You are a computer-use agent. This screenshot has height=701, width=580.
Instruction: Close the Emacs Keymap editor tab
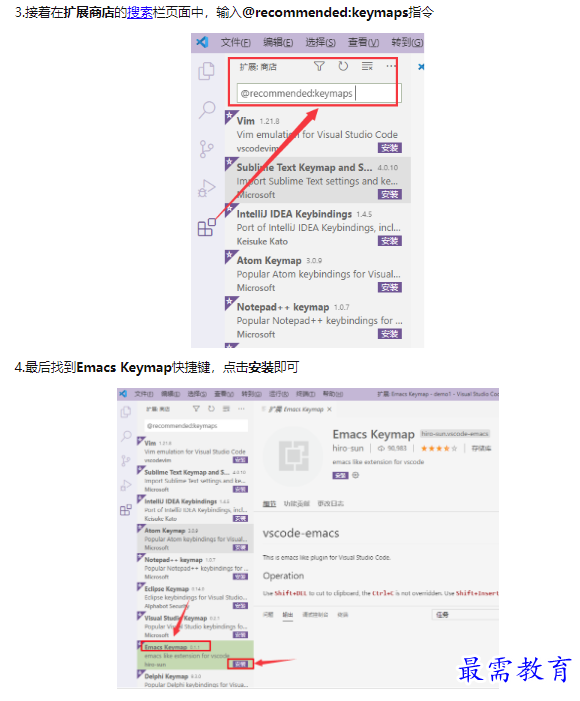click(x=329, y=409)
